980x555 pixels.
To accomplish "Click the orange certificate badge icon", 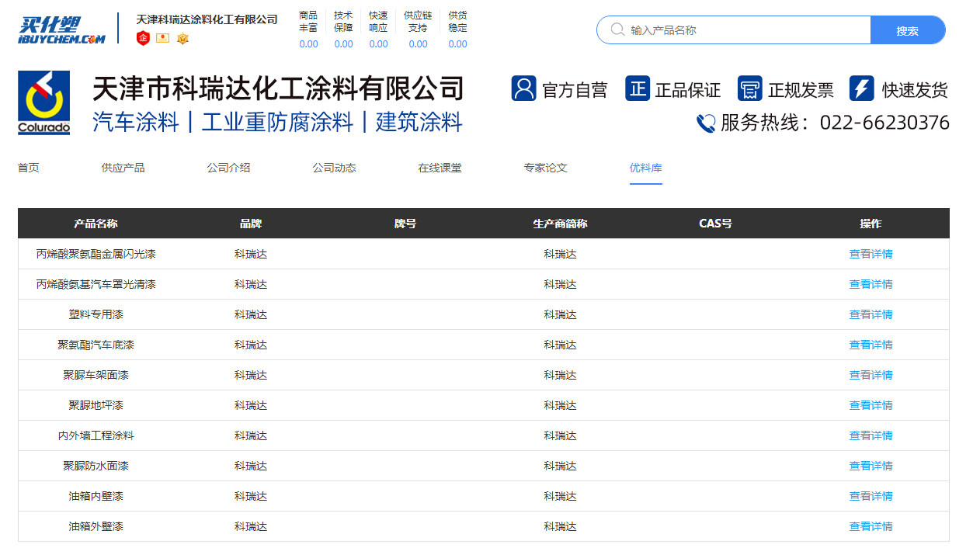I will [x=162, y=38].
